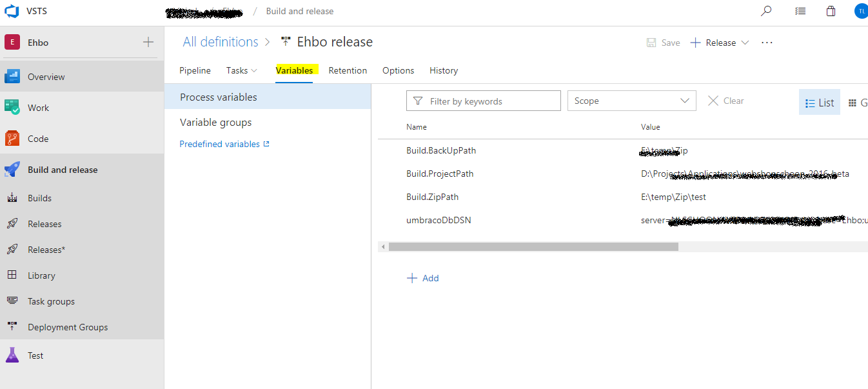Click the Builds icon in sidebar

point(12,198)
